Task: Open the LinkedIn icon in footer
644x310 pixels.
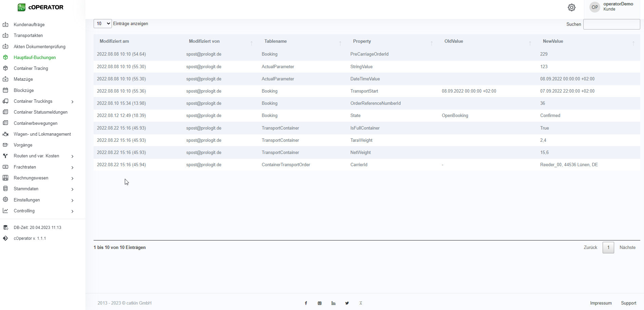Action: (x=333, y=303)
